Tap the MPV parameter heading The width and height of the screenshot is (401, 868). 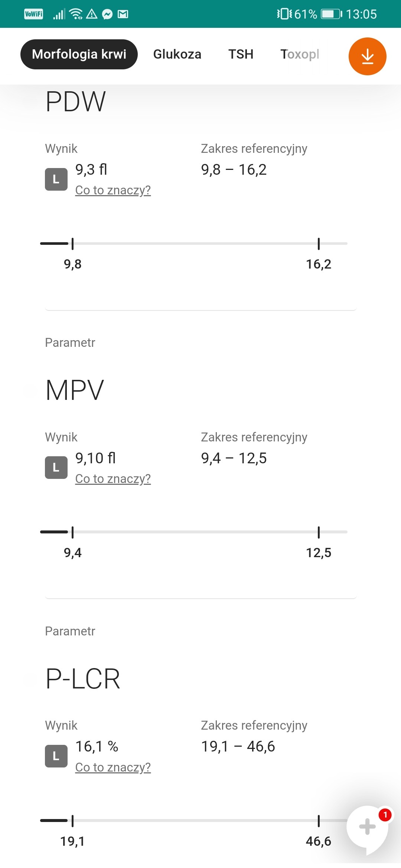pyautogui.click(x=75, y=390)
